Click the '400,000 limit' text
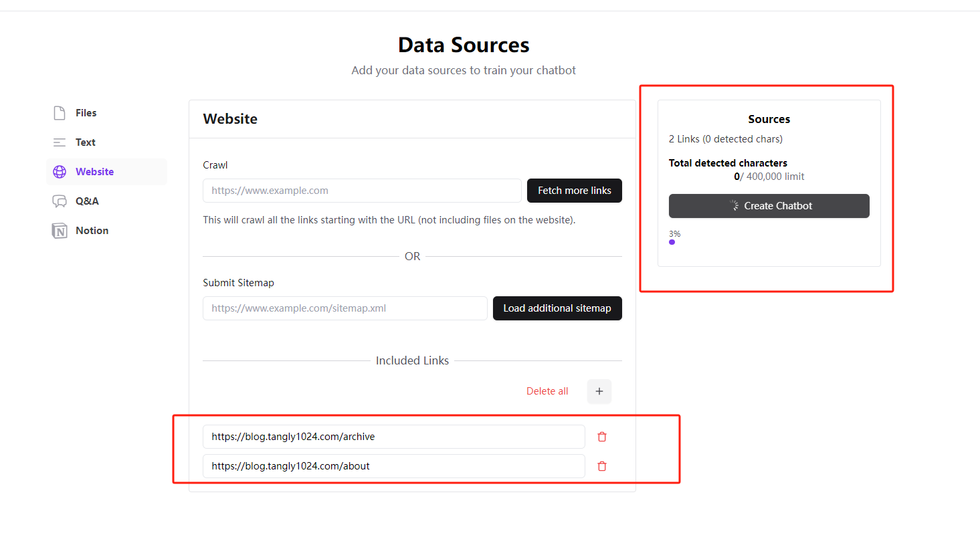The width and height of the screenshot is (980, 535). pyautogui.click(x=775, y=177)
